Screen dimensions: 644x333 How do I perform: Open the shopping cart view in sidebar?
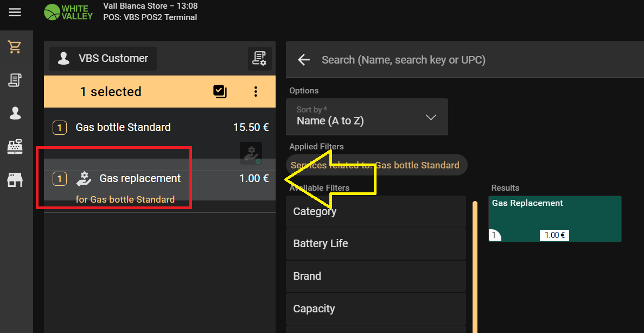(15, 47)
